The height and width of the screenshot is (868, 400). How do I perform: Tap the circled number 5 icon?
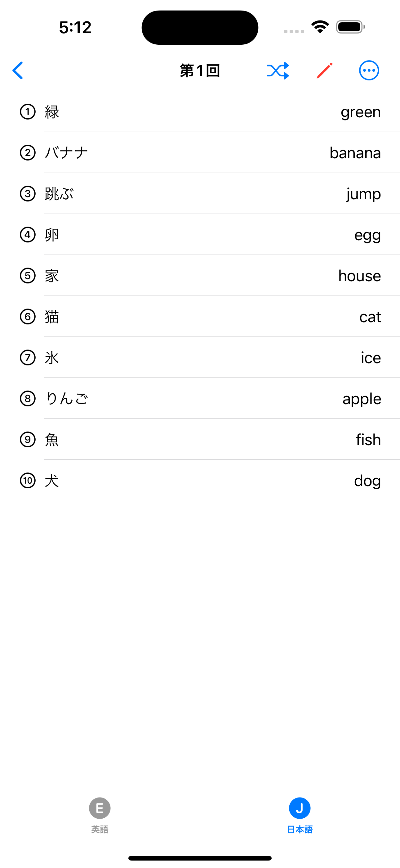tap(28, 276)
